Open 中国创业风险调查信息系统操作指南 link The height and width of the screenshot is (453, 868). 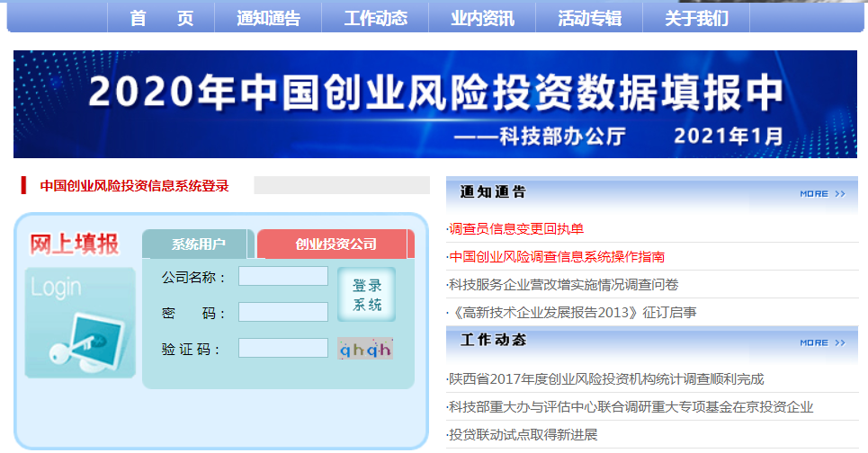(x=557, y=257)
